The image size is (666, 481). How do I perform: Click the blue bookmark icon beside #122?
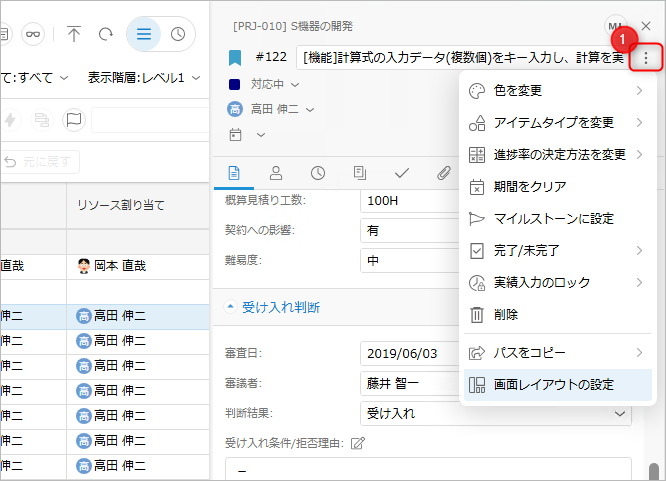point(235,58)
